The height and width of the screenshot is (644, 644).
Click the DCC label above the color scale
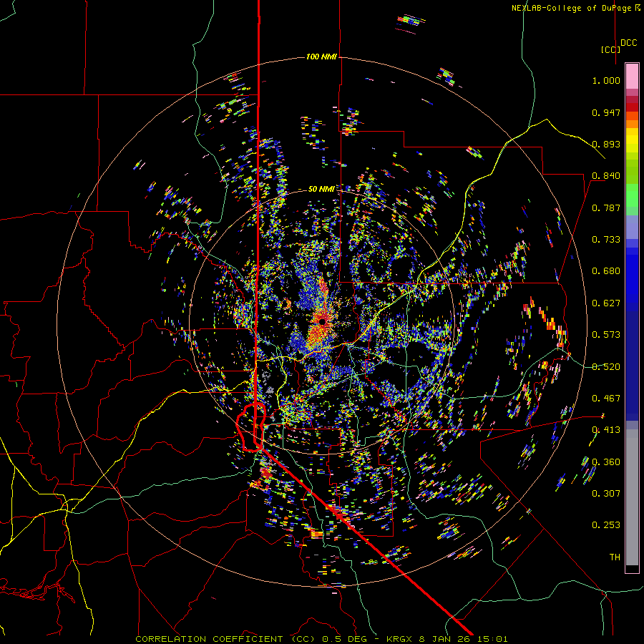pyautogui.click(x=629, y=43)
